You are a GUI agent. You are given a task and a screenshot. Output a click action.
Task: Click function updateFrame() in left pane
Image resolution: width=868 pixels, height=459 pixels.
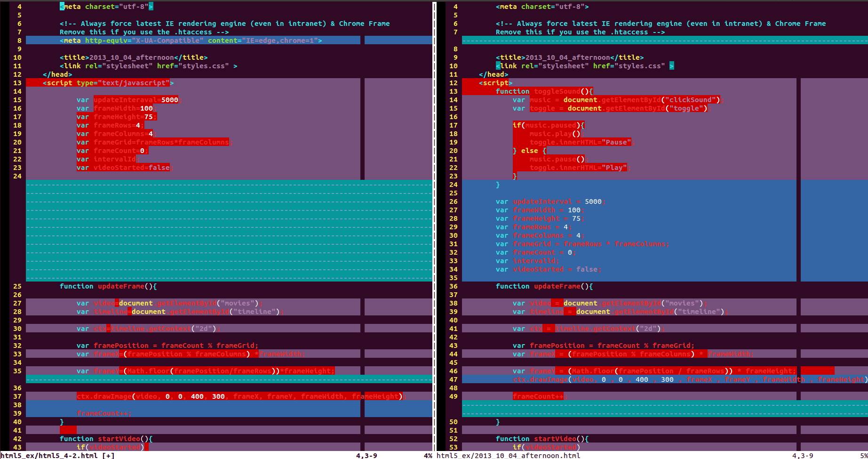click(x=108, y=286)
